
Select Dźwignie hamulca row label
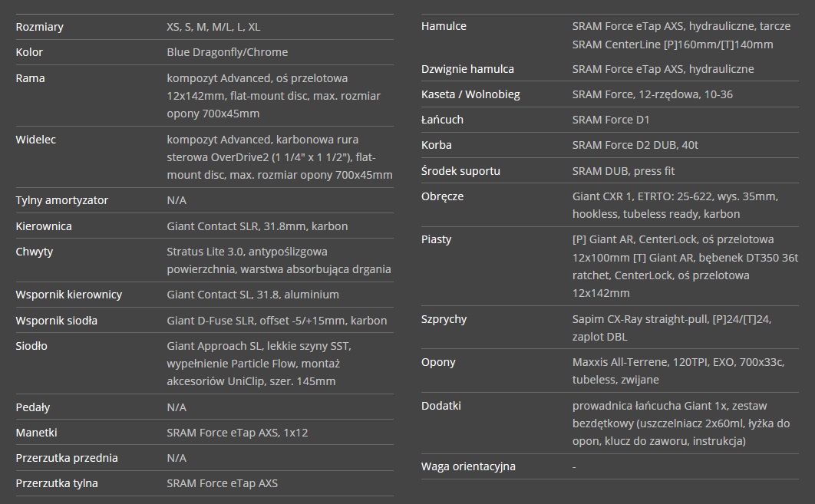(467, 69)
